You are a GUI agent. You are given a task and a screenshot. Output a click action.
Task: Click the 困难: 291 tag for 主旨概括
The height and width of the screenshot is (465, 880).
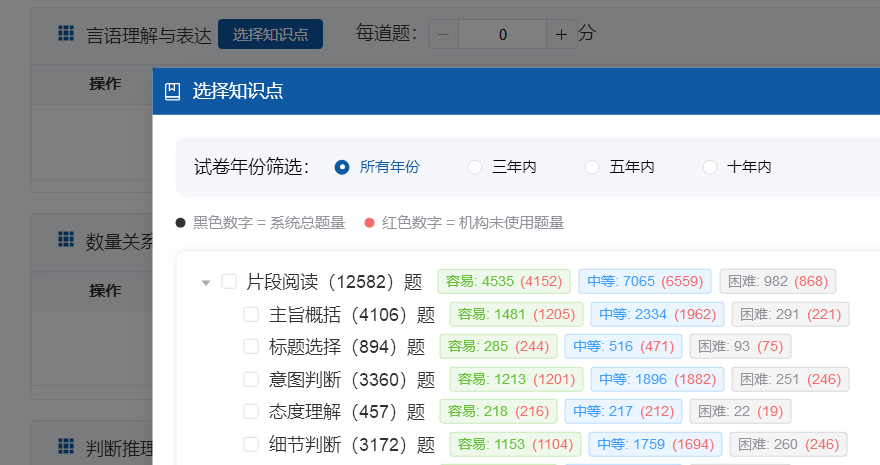pos(790,314)
